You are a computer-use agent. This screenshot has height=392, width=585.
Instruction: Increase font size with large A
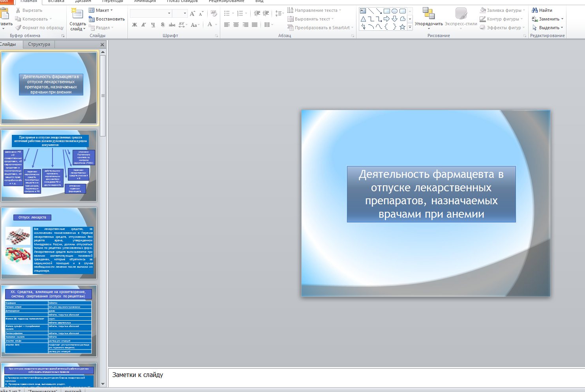(x=192, y=13)
